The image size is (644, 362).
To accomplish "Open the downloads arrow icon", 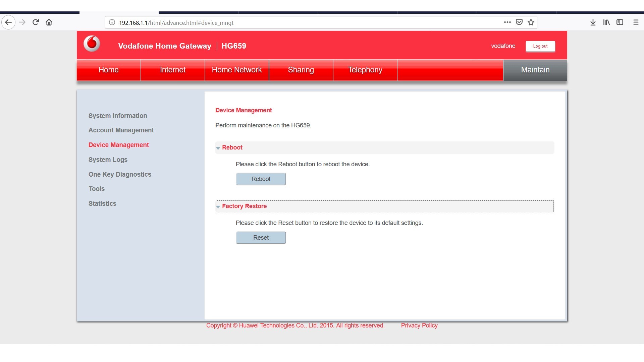I will (593, 22).
